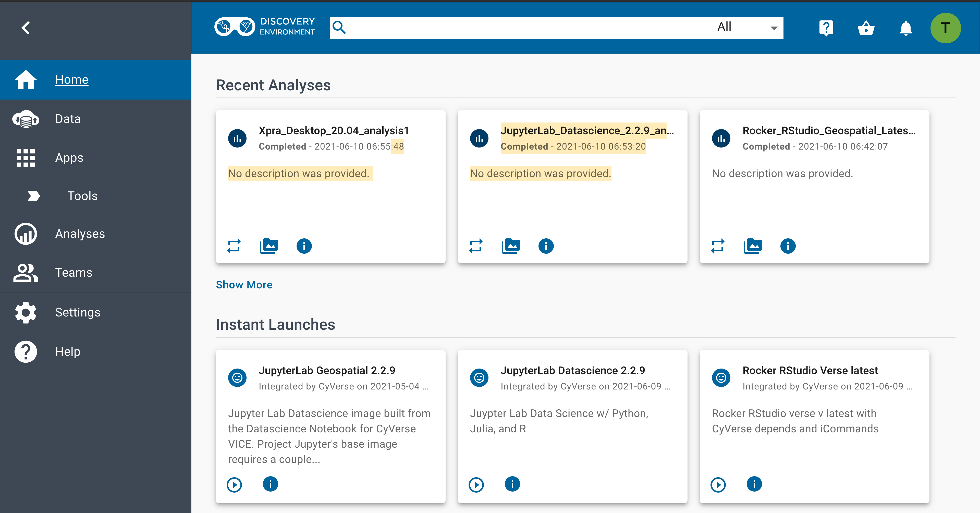This screenshot has height=513, width=980.
Task: Open the user avatar T menu
Action: tap(945, 28)
